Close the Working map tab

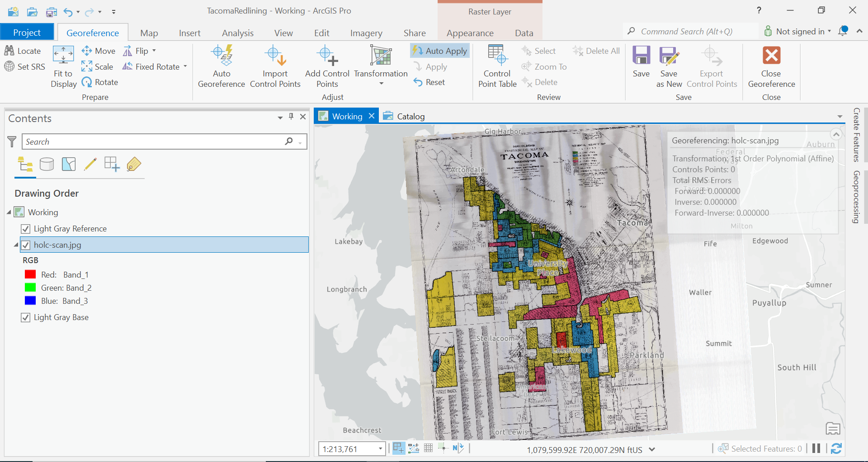(x=372, y=116)
